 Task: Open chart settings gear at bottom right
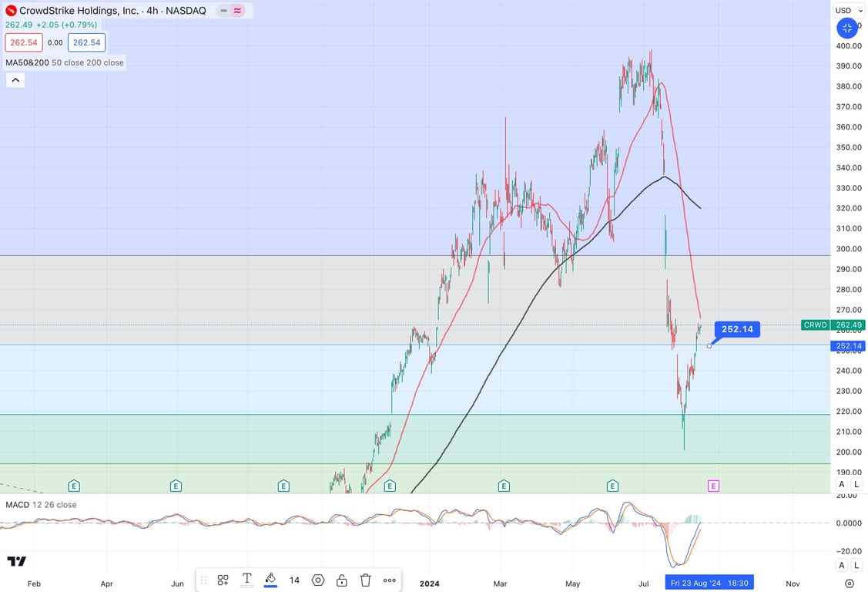coord(850,584)
